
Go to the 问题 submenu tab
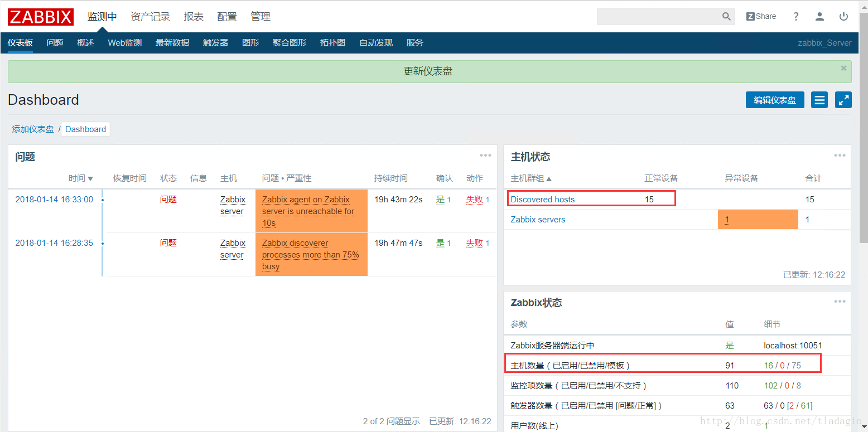tap(55, 43)
